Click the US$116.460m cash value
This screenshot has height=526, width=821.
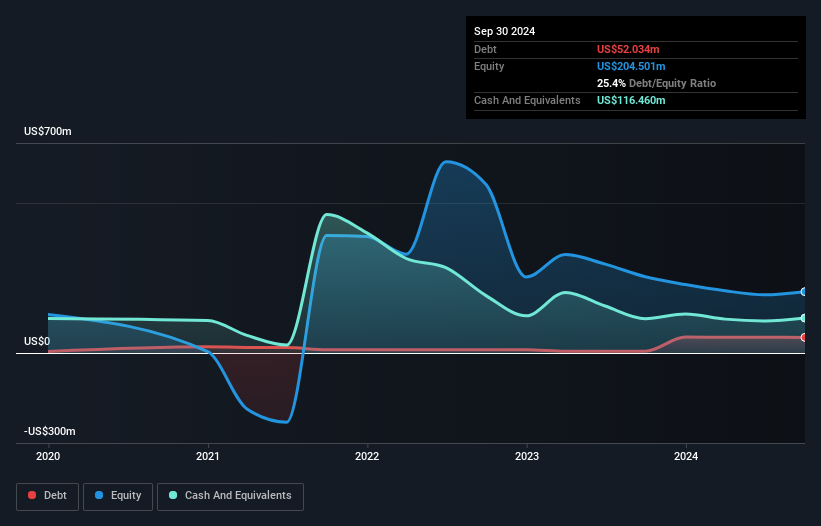[631, 100]
